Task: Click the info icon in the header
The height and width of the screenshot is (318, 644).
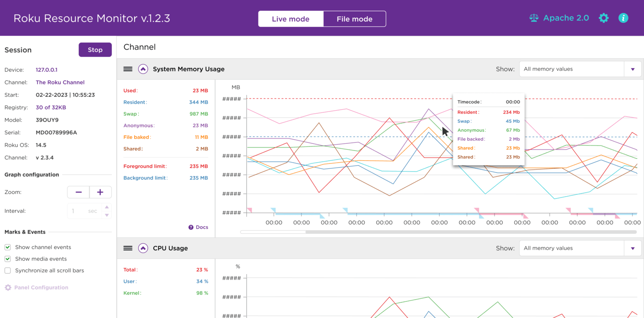Action: (x=623, y=18)
